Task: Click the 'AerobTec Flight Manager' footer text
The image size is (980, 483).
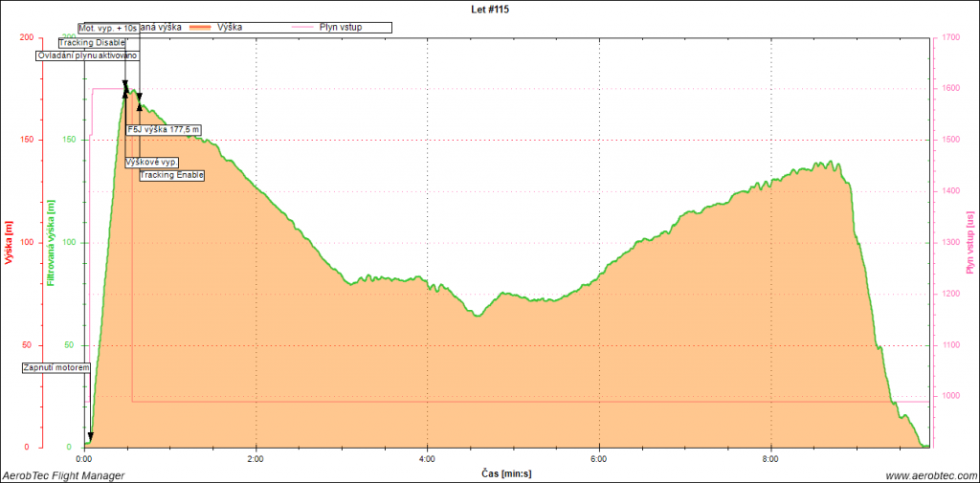Action: 63,475
